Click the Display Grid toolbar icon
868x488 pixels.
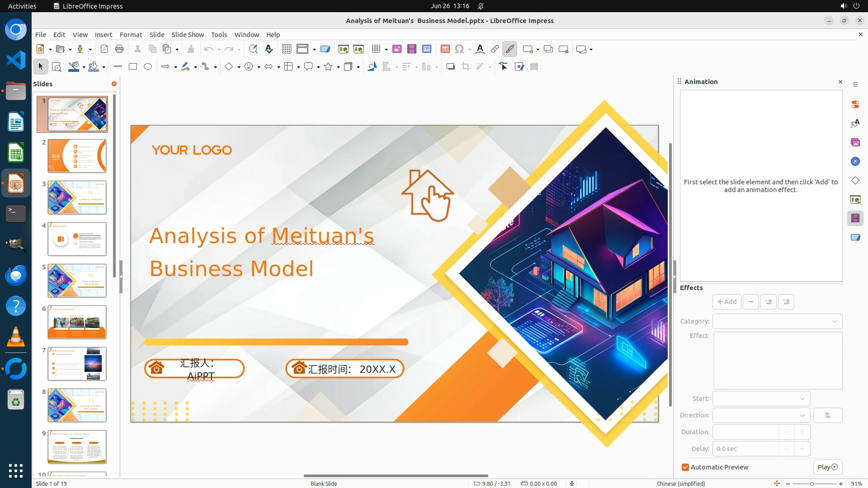coord(286,49)
